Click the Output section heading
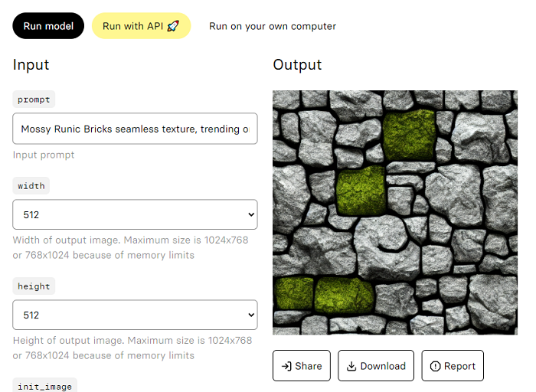 pos(297,65)
